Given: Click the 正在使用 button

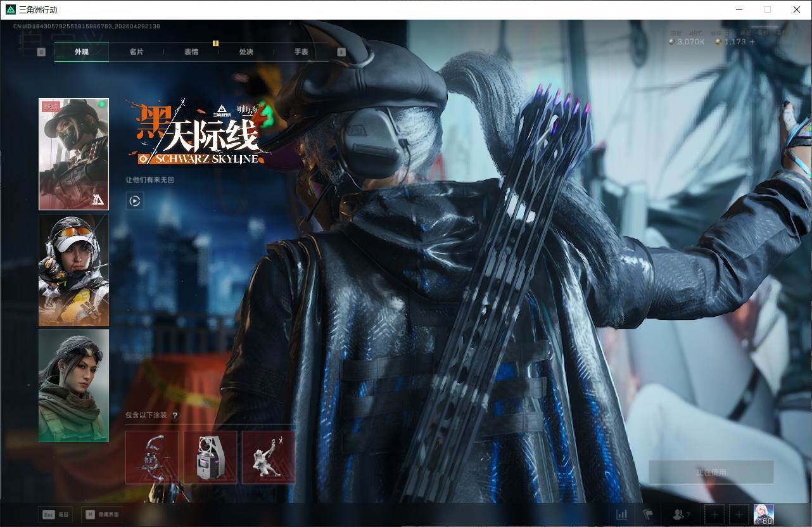Looking at the screenshot, I should (x=711, y=472).
